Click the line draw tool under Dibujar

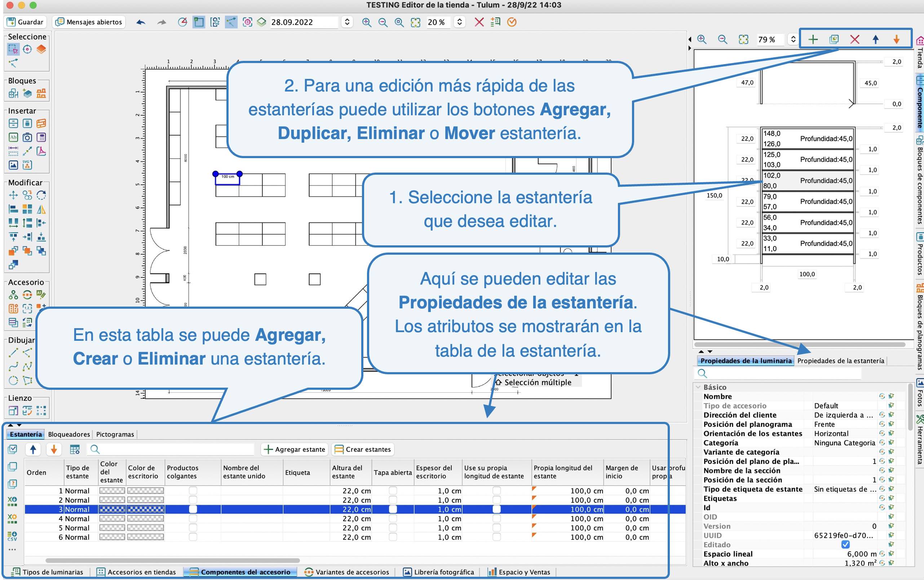[x=13, y=352]
